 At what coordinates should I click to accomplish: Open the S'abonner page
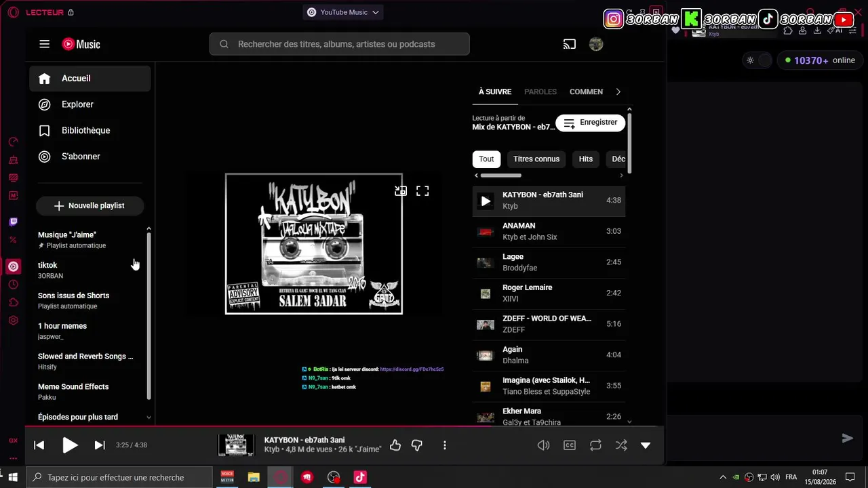pyautogui.click(x=90, y=157)
